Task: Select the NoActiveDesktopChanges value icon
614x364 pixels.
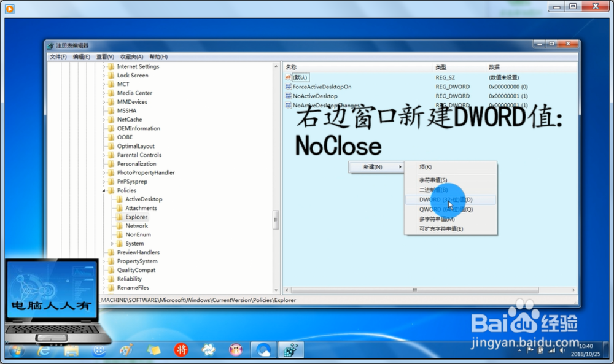Action: point(287,105)
